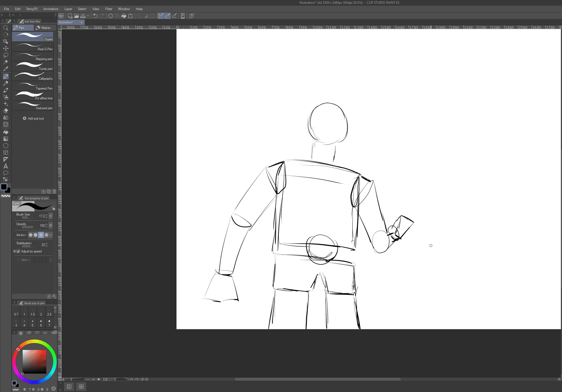Select the Eraser tool in toolbar
Image resolution: width=562 pixels, height=392 pixels.
6,111
